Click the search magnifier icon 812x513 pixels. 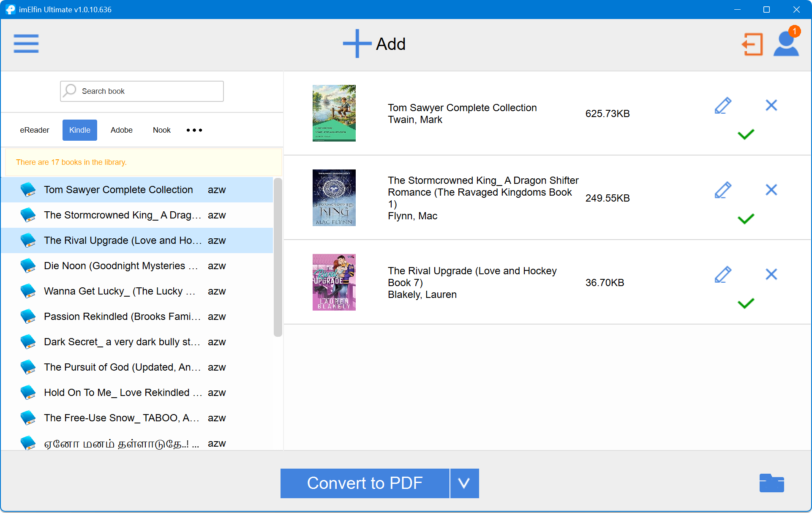click(x=70, y=90)
